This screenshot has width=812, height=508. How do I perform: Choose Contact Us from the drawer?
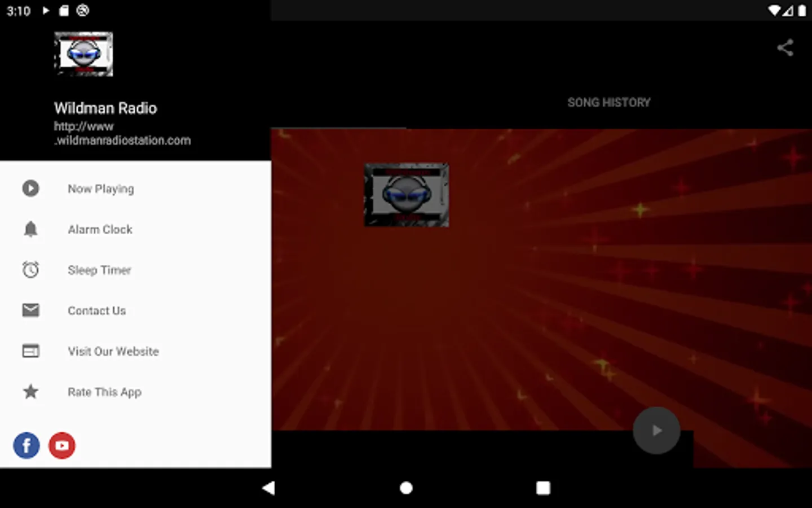click(x=135, y=310)
